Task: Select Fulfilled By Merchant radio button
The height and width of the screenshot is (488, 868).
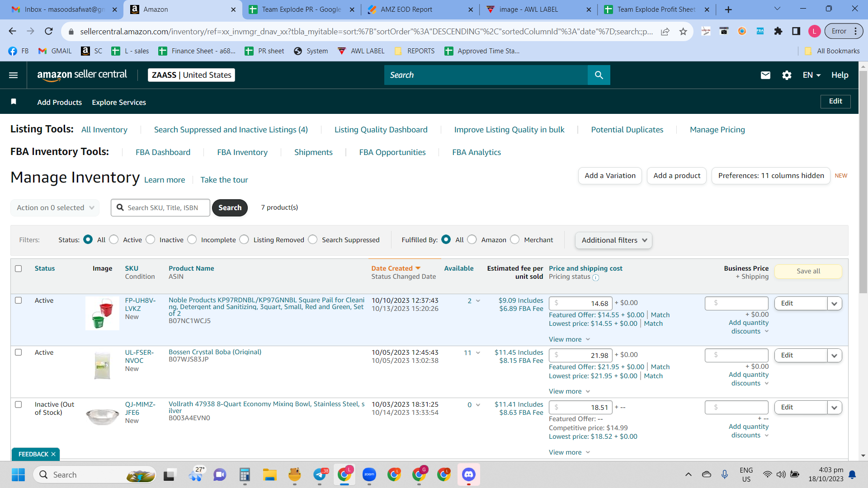Action: pos(515,239)
